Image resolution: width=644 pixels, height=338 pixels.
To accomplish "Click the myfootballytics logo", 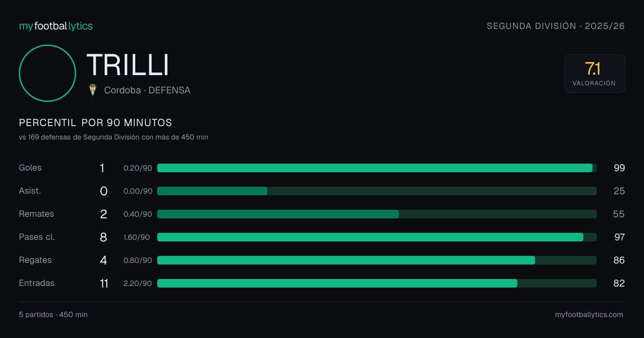I will (56, 26).
